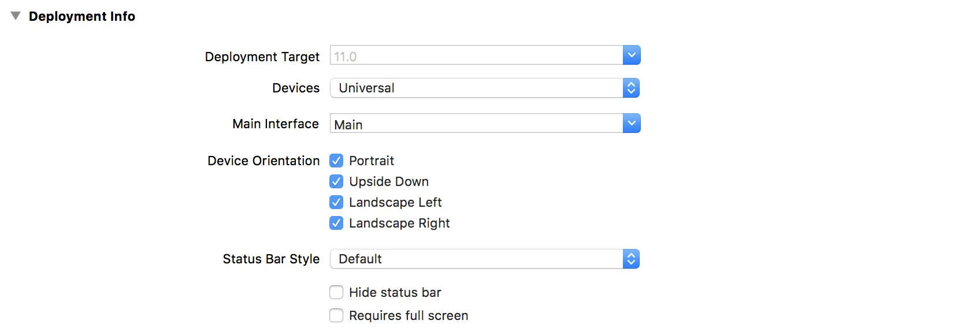Toggle the Landscape Left checkbox
Screen dimensions: 980x335
pos(336,202)
